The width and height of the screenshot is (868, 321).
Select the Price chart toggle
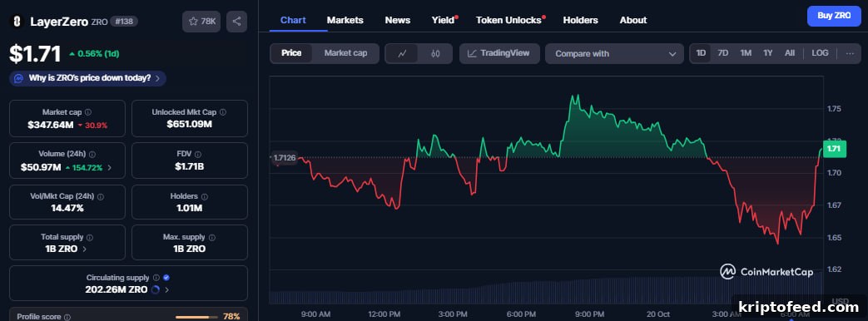[x=291, y=53]
